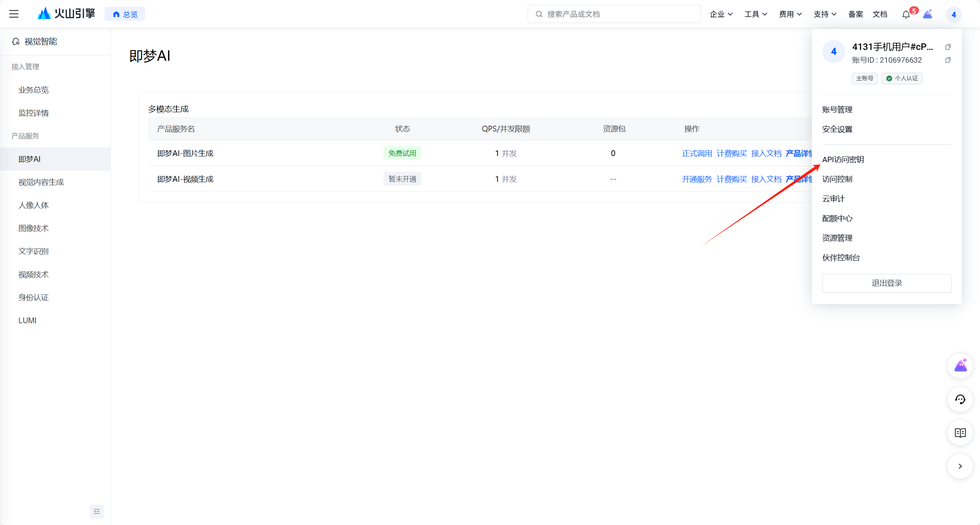980x525 pixels.
Task: Expand the 费用 dropdown menu
Action: (x=790, y=14)
